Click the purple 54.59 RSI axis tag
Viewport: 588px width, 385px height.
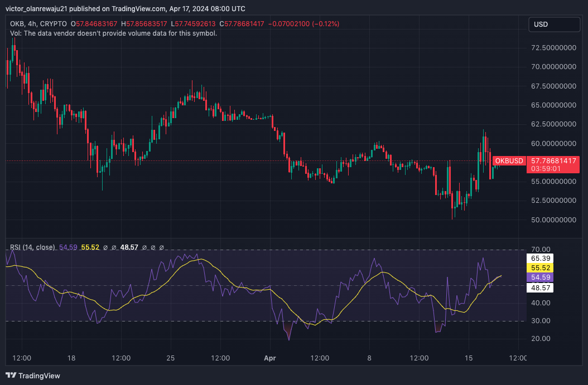click(x=541, y=277)
